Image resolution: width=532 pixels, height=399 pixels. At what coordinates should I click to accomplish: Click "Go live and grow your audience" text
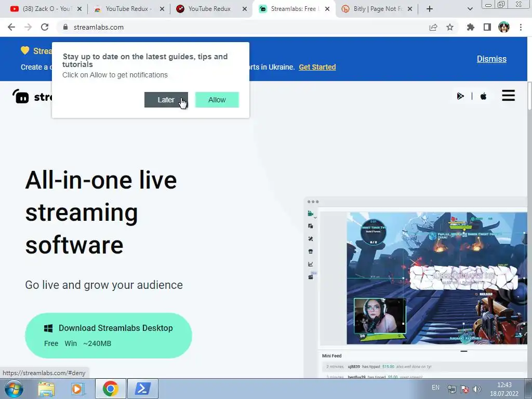pyautogui.click(x=104, y=285)
